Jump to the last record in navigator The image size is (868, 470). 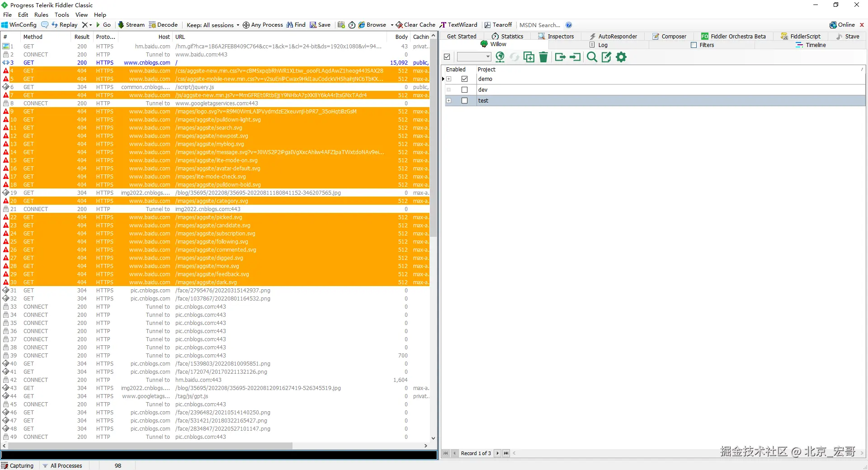point(506,453)
